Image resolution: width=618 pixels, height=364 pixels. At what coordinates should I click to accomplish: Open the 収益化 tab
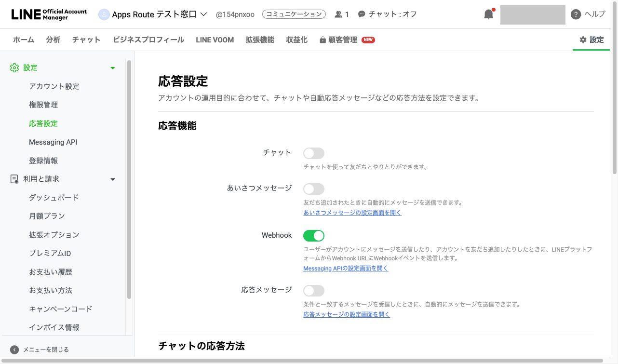point(297,40)
